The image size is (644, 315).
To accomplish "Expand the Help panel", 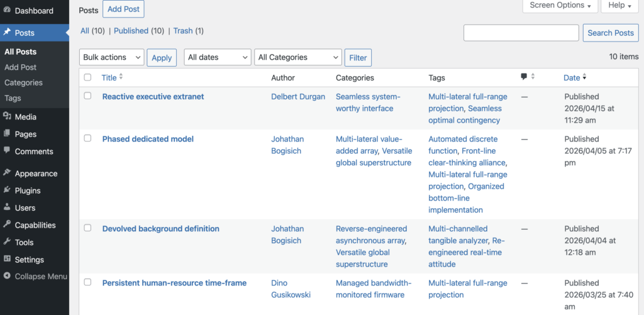I will (x=619, y=6).
